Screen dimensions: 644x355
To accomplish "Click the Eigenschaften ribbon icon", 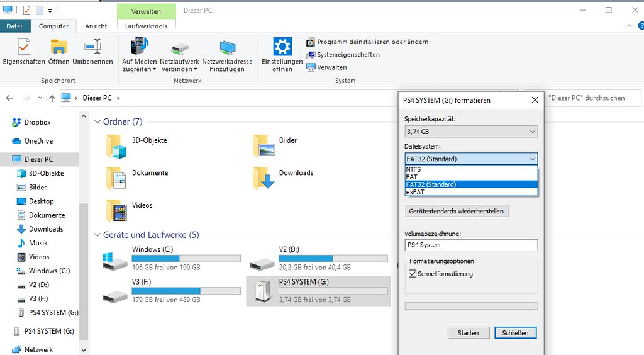I will 23,47.
